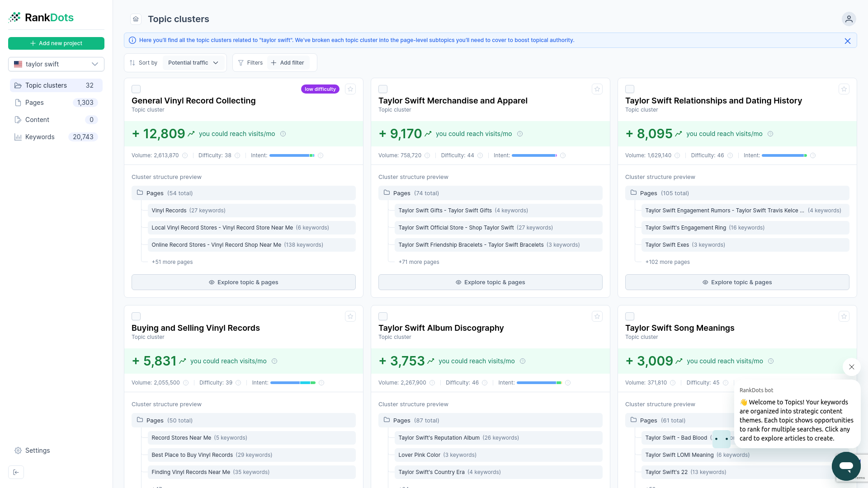Check the Buying and Selling Vinyl Records card
Image resolution: width=868 pixels, height=488 pixels.
136,316
